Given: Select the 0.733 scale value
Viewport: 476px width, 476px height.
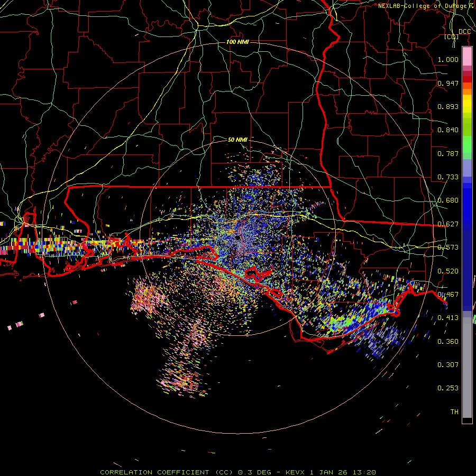Looking at the screenshot, I should (x=448, y=177).
